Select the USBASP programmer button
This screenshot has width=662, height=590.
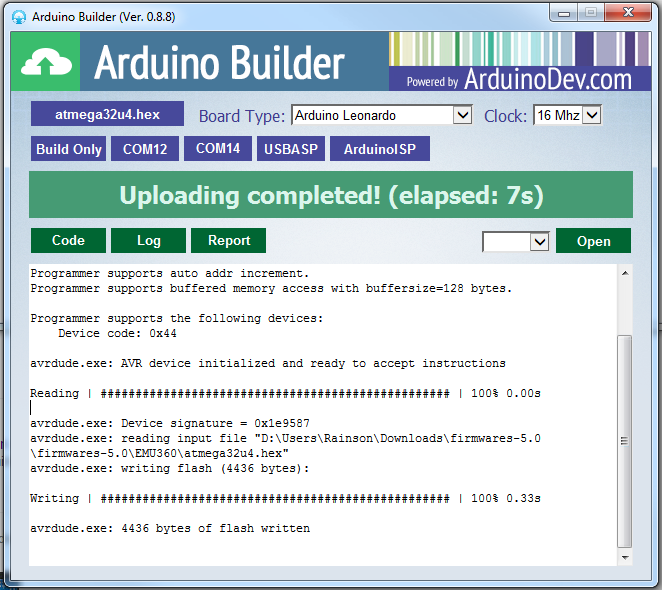point(291,149)
